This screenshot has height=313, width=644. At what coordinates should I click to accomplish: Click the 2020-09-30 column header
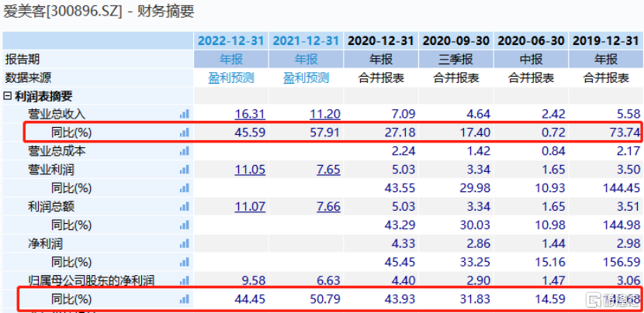(455, 40)
